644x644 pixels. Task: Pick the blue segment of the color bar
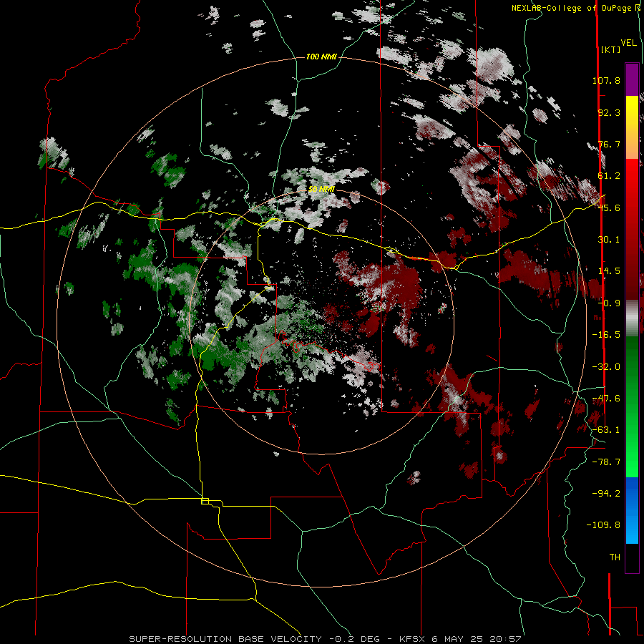point(632,493)
